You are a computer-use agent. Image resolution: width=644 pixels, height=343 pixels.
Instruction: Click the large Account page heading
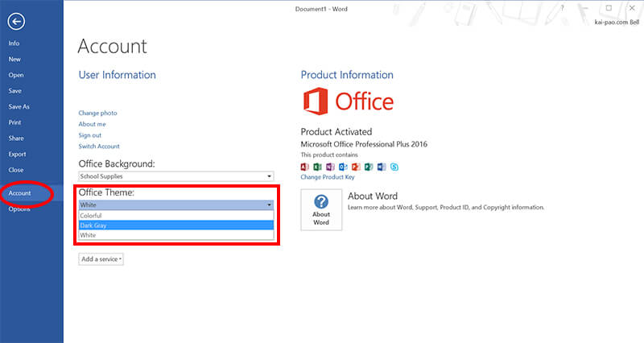pyautogui.click(x=112, y=46)
